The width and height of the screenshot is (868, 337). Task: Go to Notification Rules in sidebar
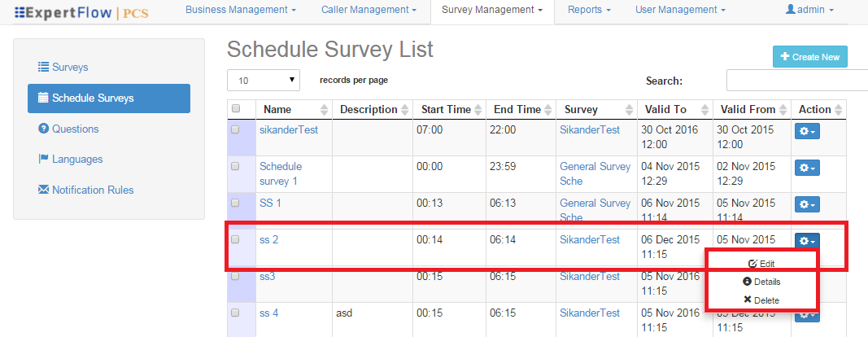(x=92, y=190)
